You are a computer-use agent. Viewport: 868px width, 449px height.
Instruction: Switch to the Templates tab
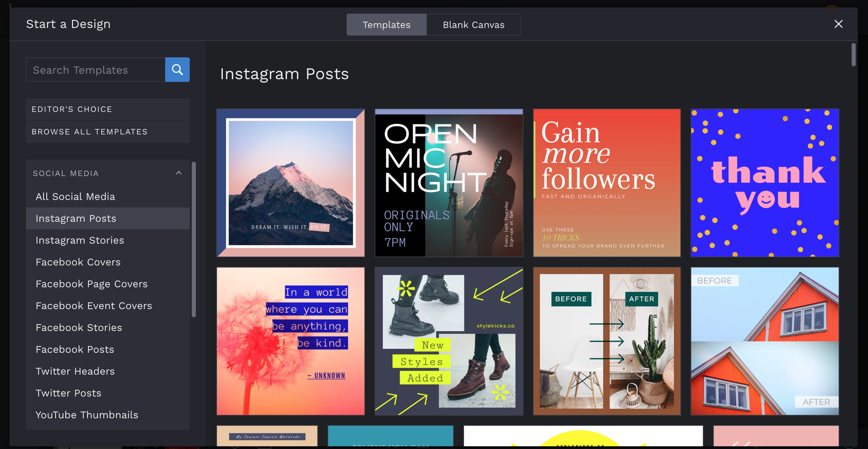[x=387, y=25]
